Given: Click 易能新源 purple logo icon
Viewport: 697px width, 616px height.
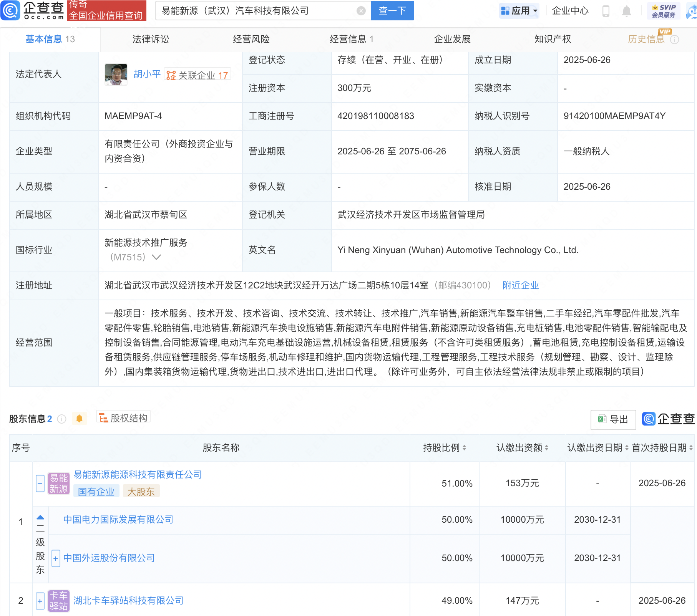Looking at the screenshot, I should [x=59, y=484].
